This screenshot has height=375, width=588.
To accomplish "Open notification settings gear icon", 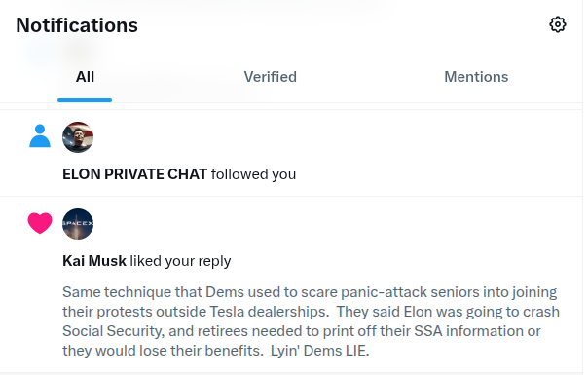I will (557, 24).
